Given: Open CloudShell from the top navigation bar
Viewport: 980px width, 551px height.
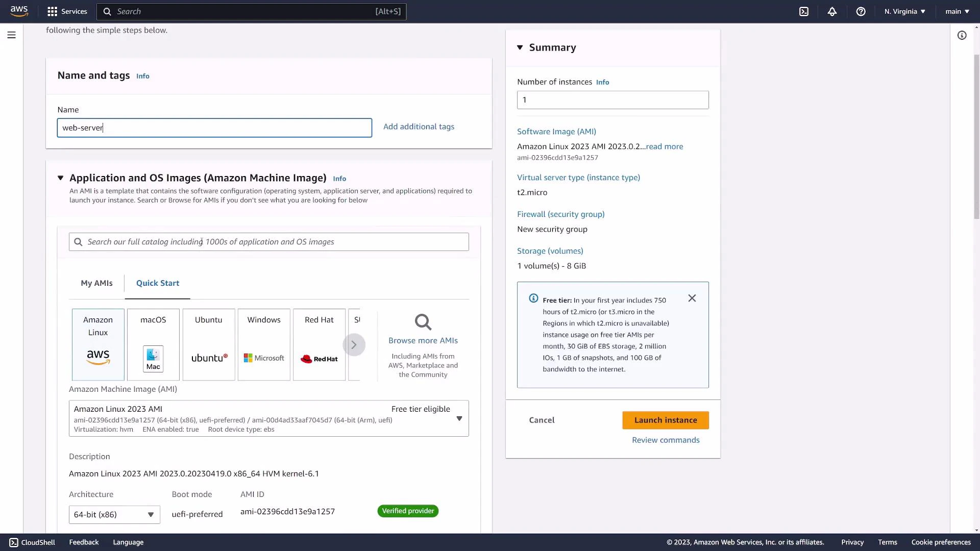Looking at the screenshot, I should click(804, 11).
